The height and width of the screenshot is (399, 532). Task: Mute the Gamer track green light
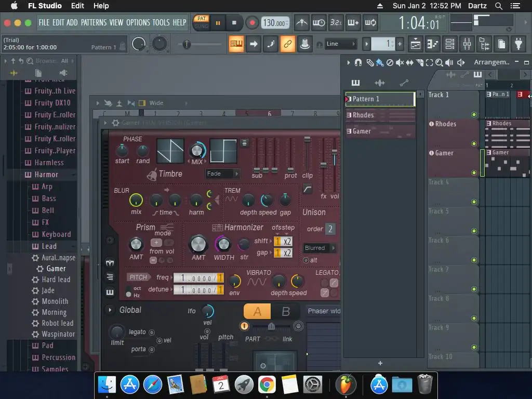click(x=474, y=172)
